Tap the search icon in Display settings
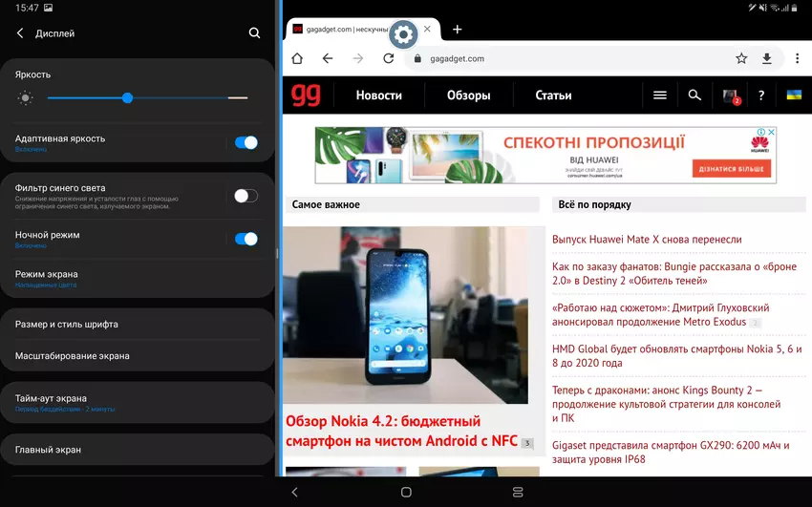This screenshot has height=507, width=812. click(254, 33)
